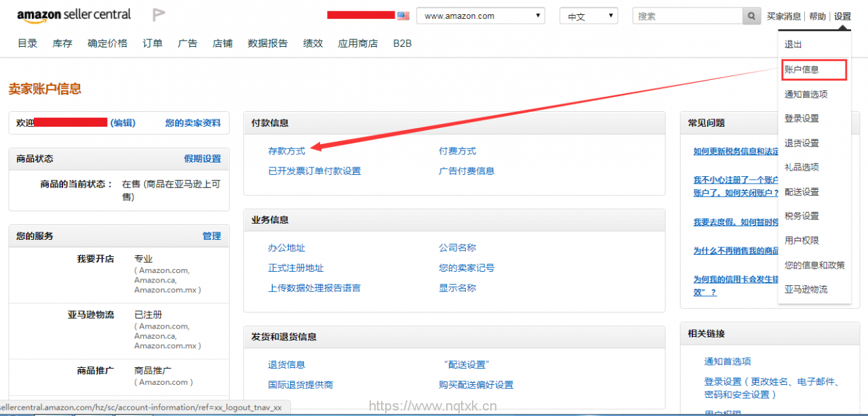Open the 国际退货提供商 link
Viewport: 868px width, 416px height.
[x=301, y=385]
